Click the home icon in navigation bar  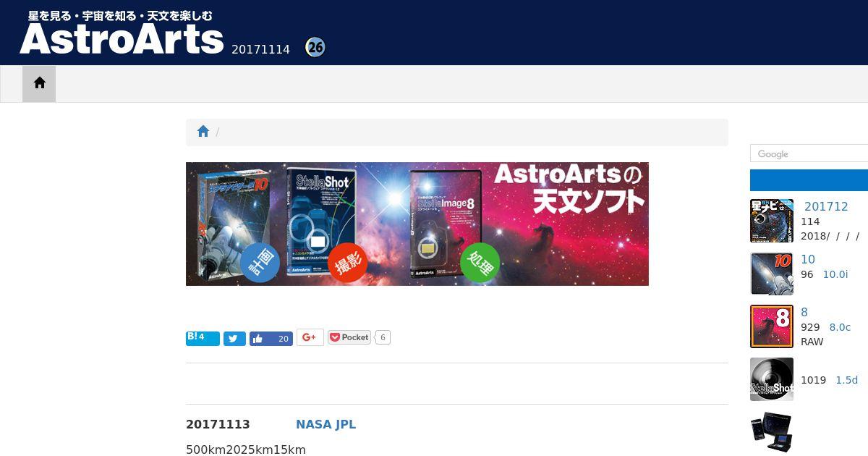[x=39, y=83]
